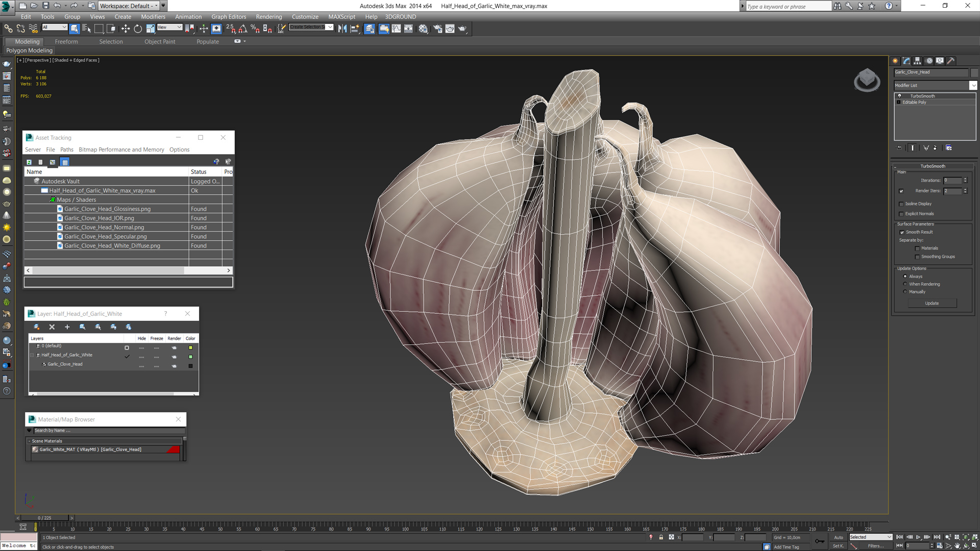Open the Bitmap Performance and Memory menu
Viewport: 980px width, 551px height.
pyautogui.click(x=121, y=149)
